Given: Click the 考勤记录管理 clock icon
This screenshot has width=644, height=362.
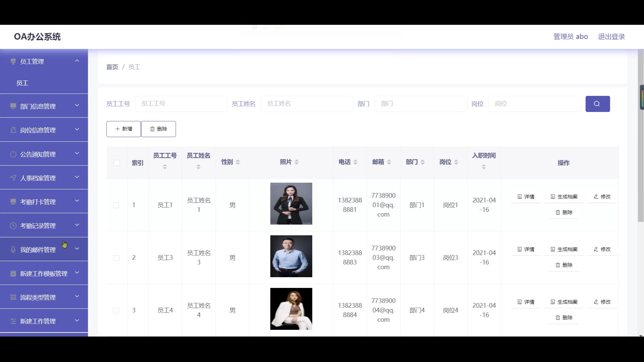Looking at the screenshot, I should pos(13,226).
